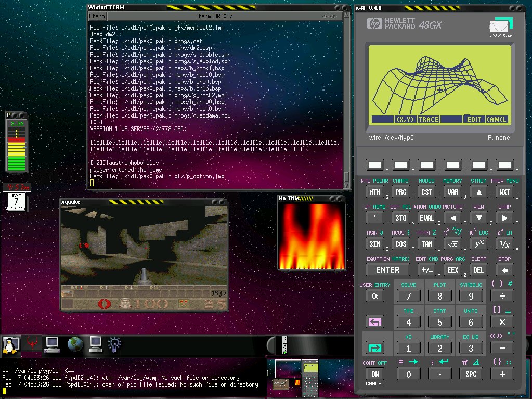Click the clock widget
This screenshot has height=399, width=532.
(x=17, y=187)
